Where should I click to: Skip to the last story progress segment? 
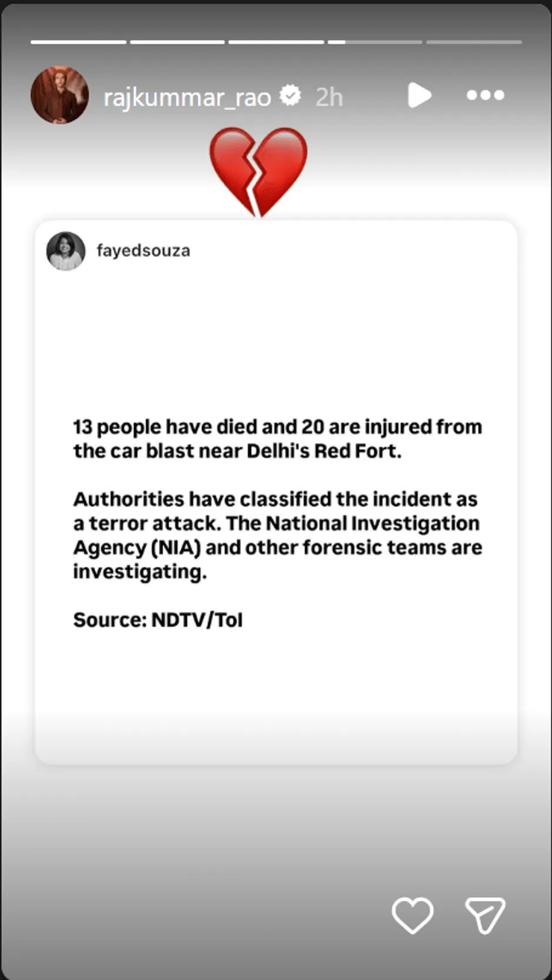(x=474, y=42)
